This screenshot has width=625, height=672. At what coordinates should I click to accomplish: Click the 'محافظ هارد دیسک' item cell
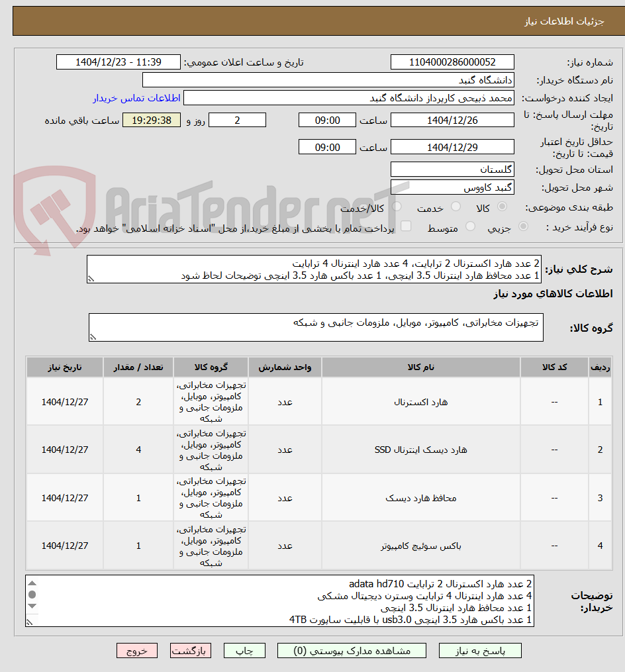click(421, 498)
